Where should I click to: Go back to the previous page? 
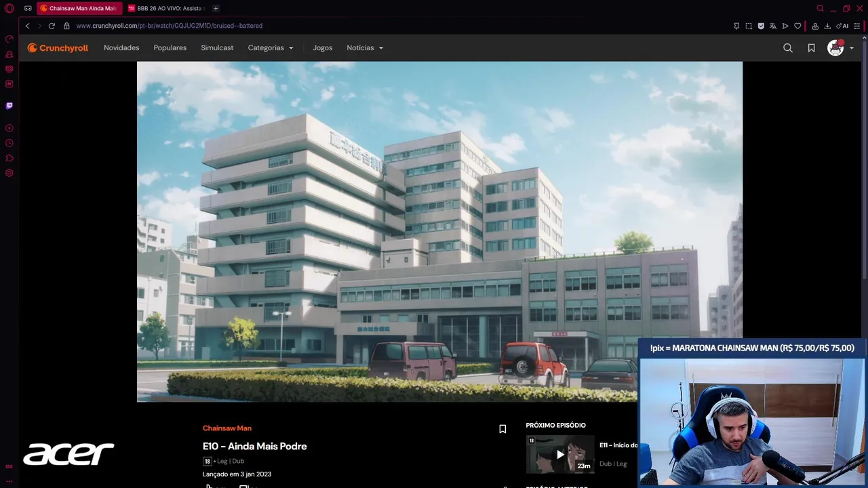pos(28,26)
